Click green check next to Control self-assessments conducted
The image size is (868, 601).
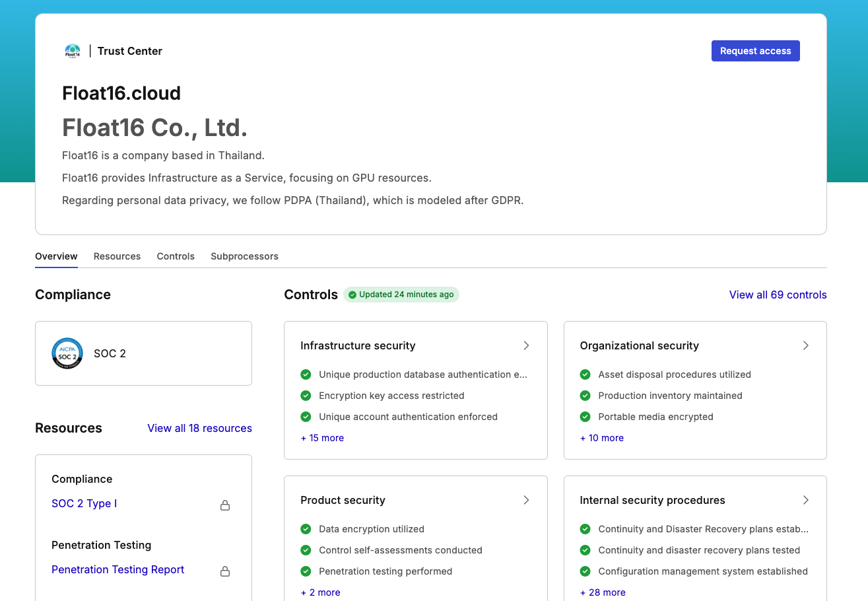[x=306, y=550]
